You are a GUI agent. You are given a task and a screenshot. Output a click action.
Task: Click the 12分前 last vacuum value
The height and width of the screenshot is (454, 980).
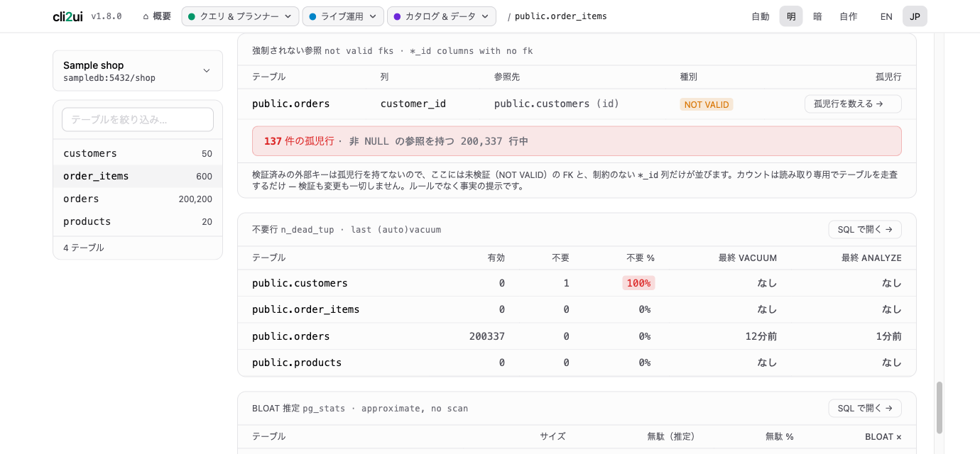pos(761,336)
